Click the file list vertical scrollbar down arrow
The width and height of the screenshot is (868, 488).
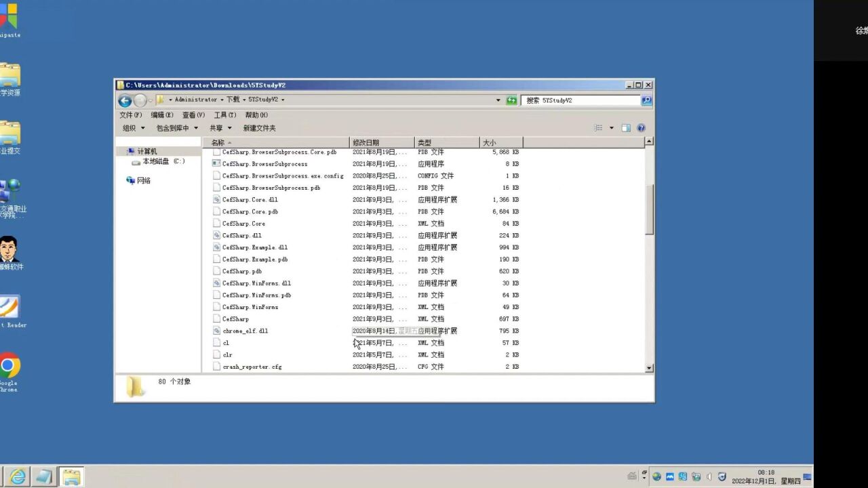[x=649, y=367]
